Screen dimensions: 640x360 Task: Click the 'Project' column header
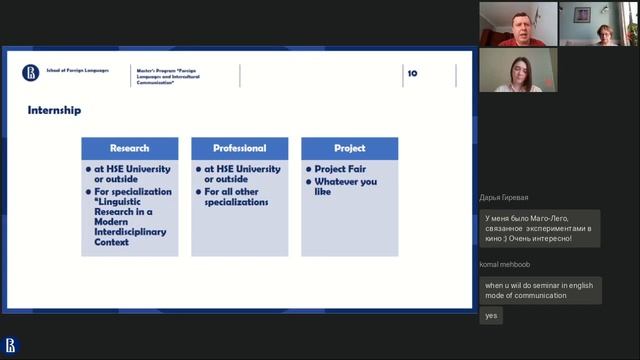(x=350, y=149)
